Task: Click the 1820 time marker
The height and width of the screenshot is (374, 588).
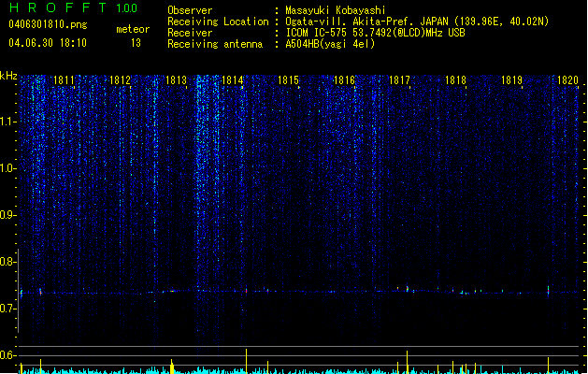Action: (x=567, y=79)
